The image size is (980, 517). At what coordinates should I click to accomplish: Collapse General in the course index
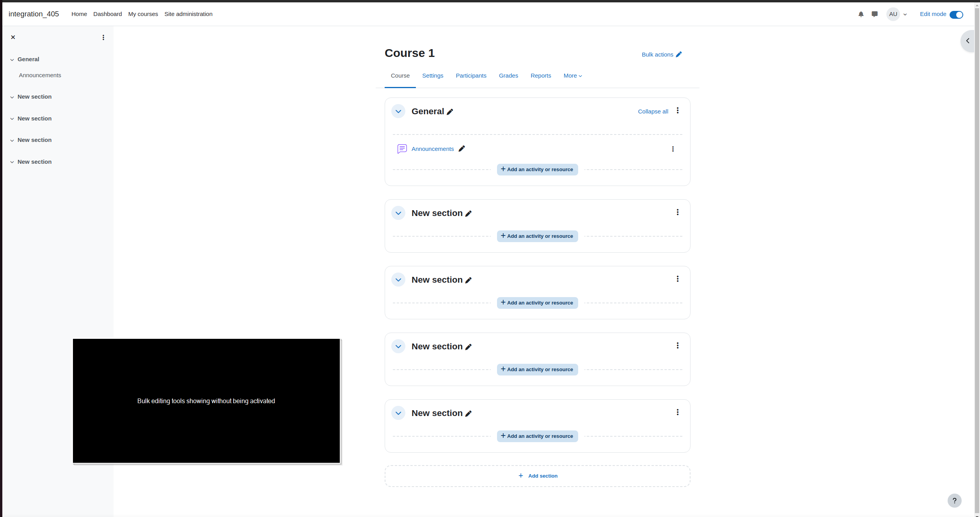[12, 60]
